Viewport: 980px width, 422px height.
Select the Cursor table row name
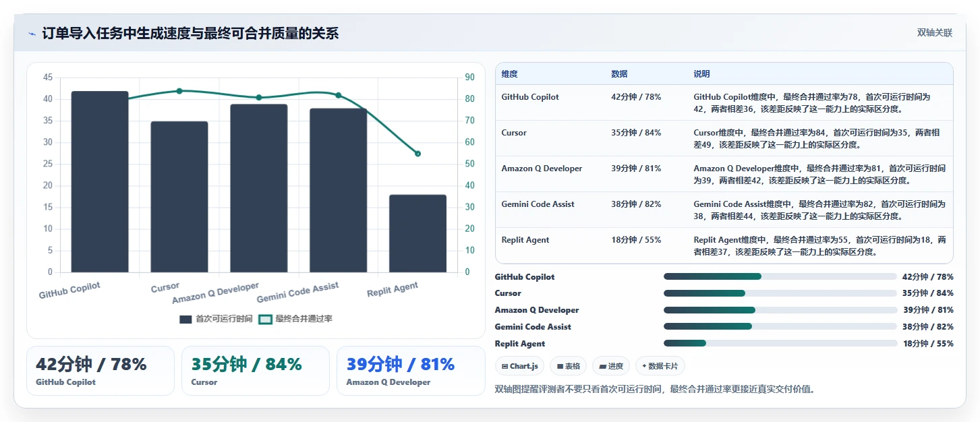(514, 133)
